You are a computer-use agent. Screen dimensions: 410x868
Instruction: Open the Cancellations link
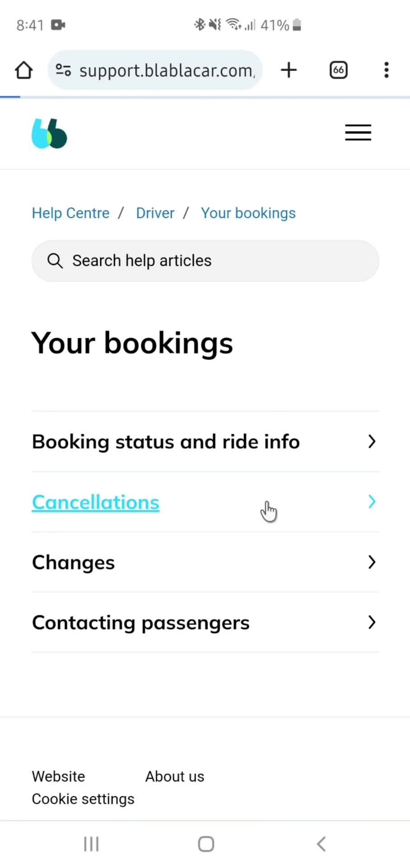96,502
